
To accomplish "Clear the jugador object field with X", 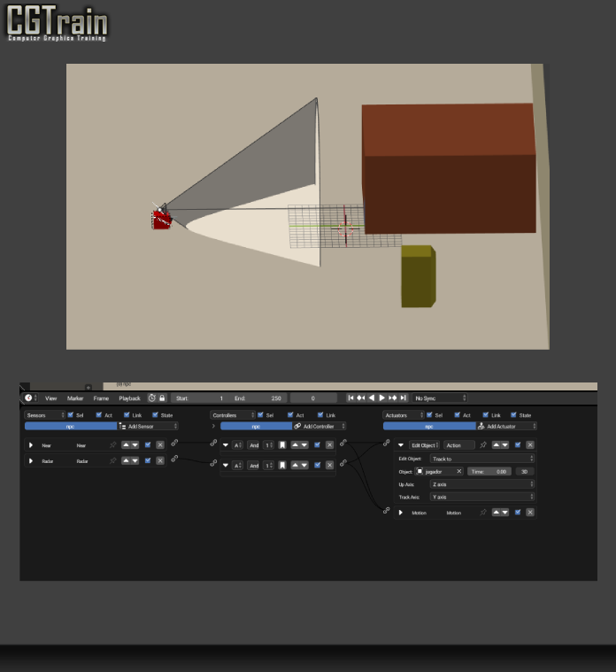I will tap(459, 472).
